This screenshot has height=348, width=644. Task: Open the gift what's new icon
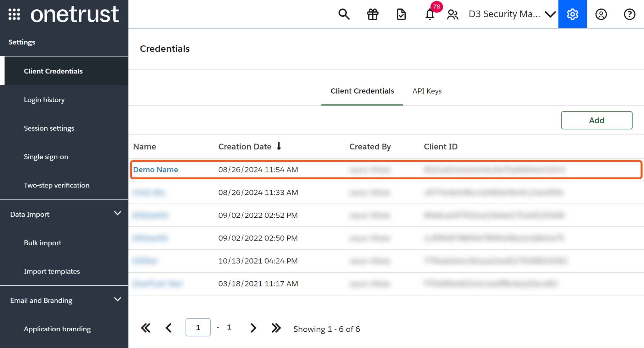(x=373, y=14)
